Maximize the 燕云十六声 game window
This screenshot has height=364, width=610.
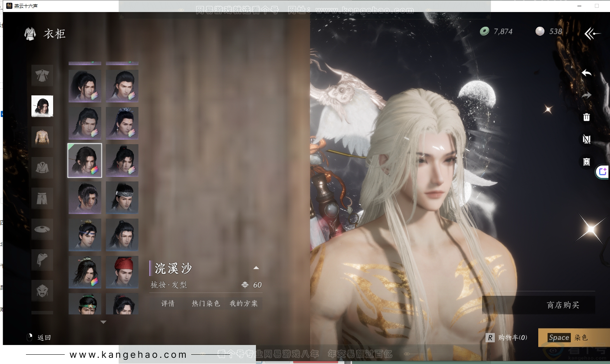pos(597,6)
